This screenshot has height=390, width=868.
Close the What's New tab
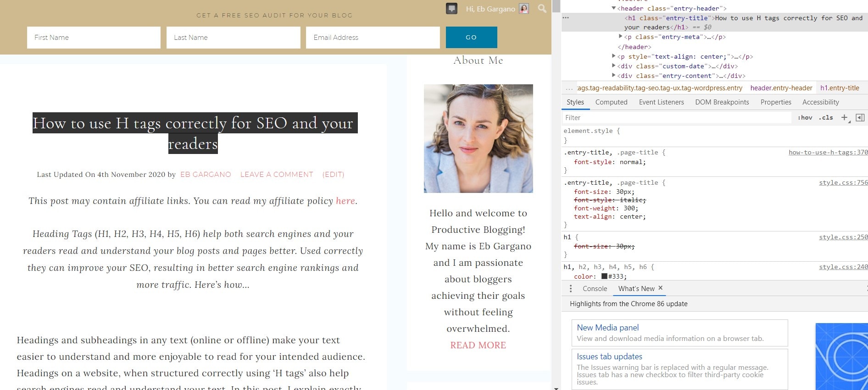tap(661, 288)
